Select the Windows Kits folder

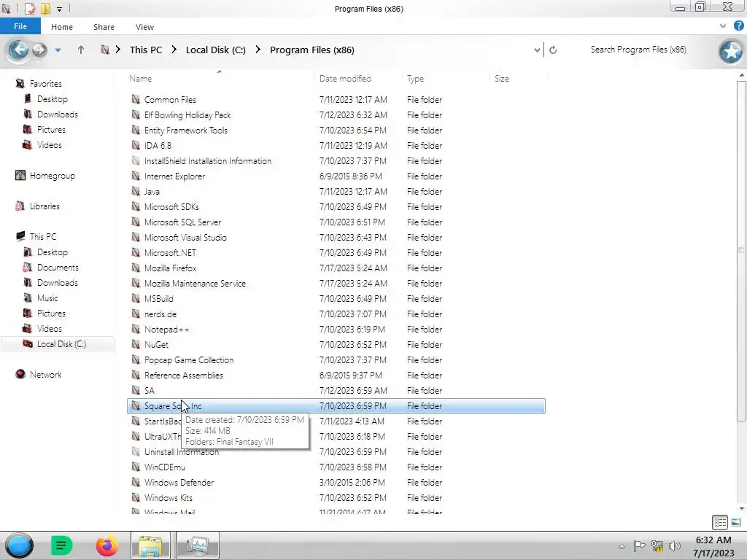tap(169, 497)
